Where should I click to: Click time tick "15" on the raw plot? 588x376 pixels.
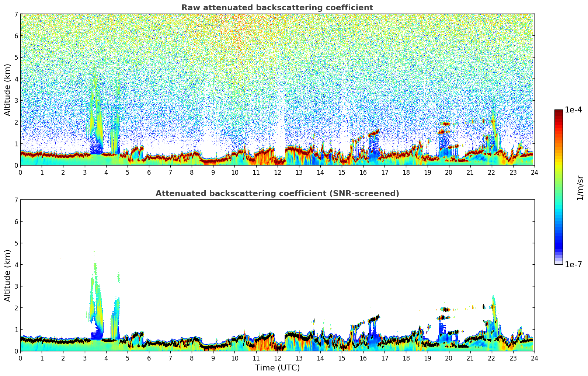pyautogui.click(x=342, y=172)
